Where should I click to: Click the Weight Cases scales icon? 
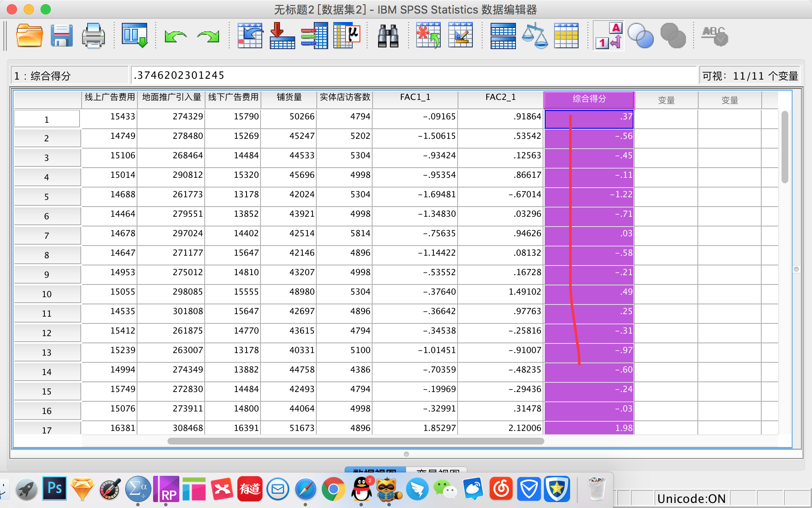[x=535, y=36]
